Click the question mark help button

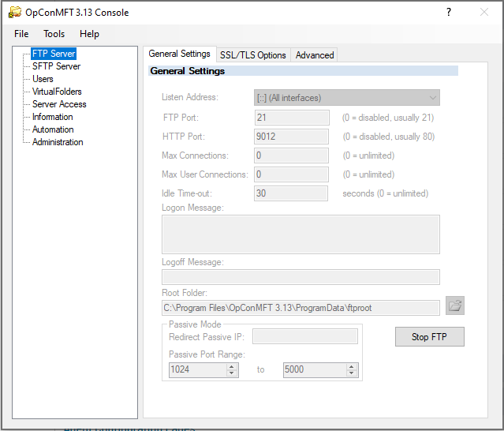(x=449, y=12)
